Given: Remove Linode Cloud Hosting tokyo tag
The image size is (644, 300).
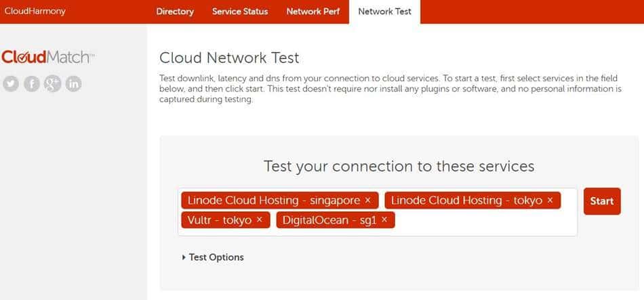Looking at the screenshot, I should 550,200.
